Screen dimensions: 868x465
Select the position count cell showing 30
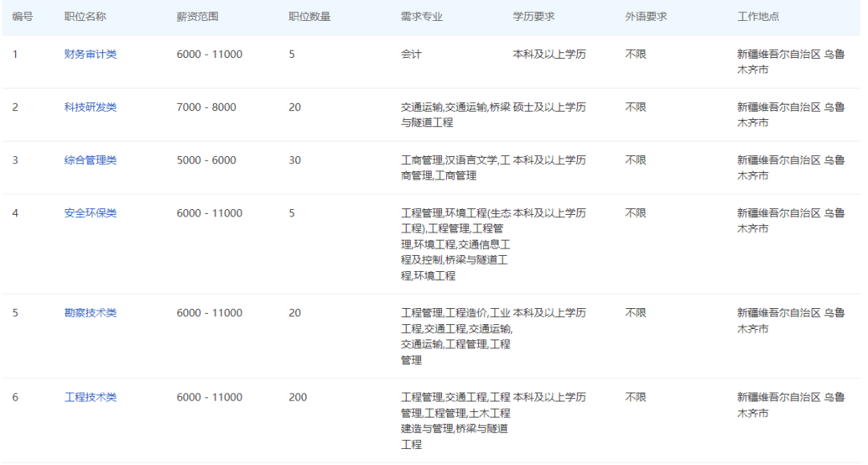(x=295, y=161)
